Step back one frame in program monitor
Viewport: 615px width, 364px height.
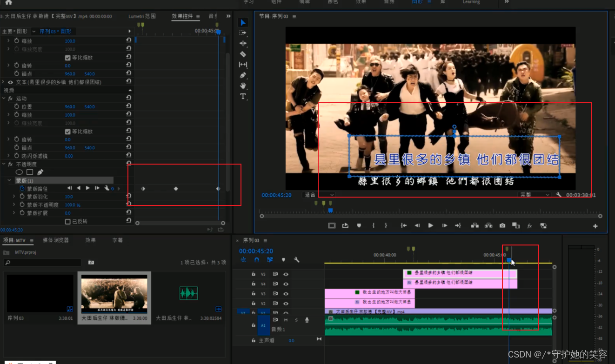[417, 225]
